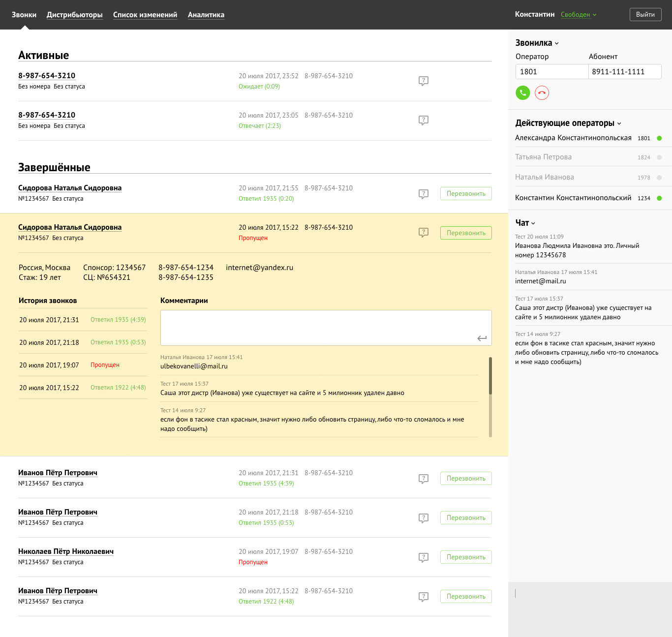Open the Дистрибьюторы tab
Image resolution: width=672 pixels, height=637 pixels.
click(x=74, y=15)
